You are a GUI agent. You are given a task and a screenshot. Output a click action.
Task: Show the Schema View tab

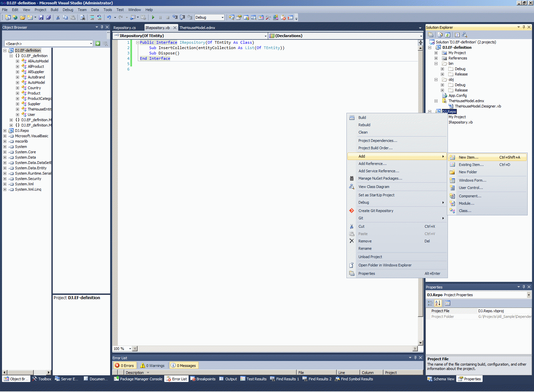click(x=441, y=379)
